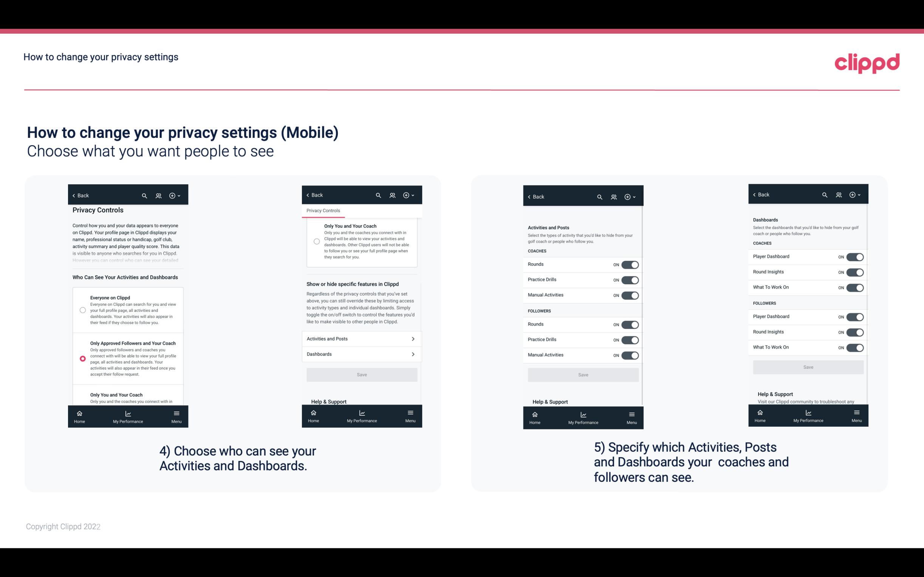Select Everyone on Clippd radio button
The height and width of the screenshot is (577, 924).
(82, 310)
